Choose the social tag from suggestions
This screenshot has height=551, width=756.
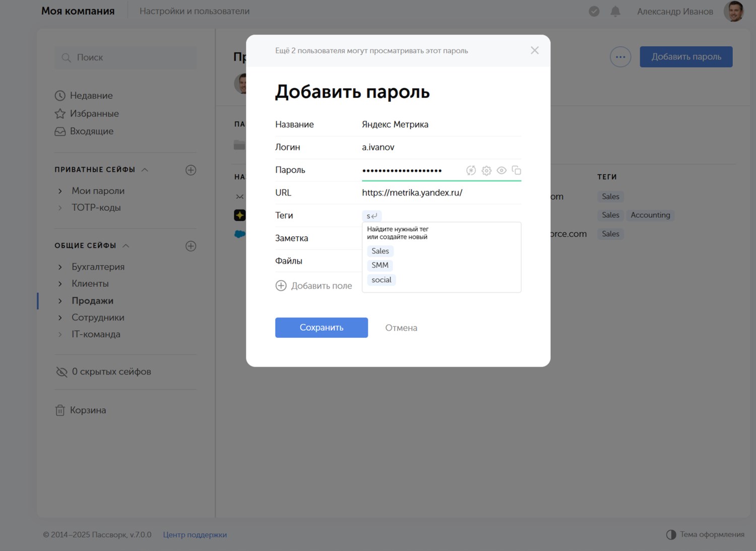(382, 280)
